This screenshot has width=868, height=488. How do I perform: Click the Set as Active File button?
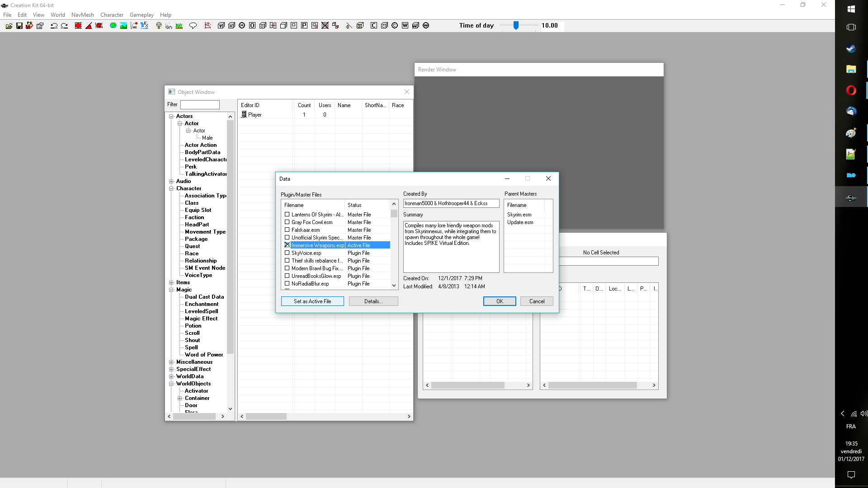pyautogui.click(x=312, y=301)
